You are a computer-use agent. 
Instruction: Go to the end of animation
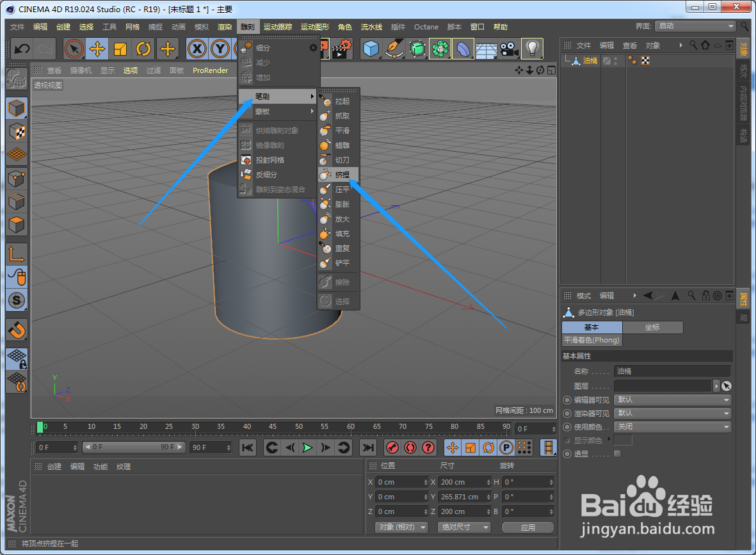[x=368, y=447]
